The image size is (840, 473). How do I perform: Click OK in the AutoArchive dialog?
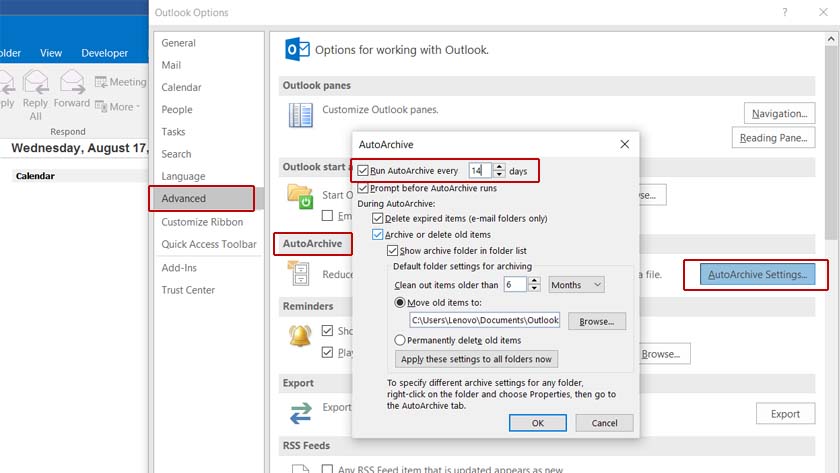click(x=538, y=423)
